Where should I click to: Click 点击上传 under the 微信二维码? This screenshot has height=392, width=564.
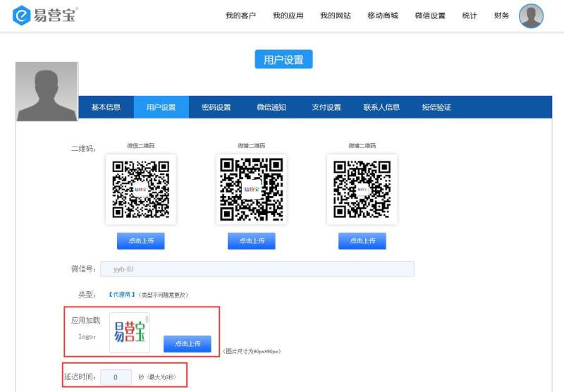tap(140, 241)
